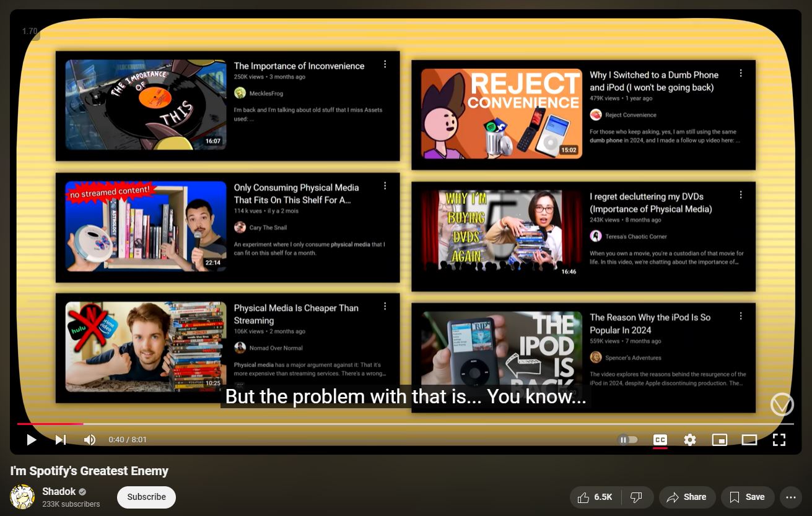Save video to a playlist
The image size is (812, 516).
pyautogui.click(x=747, y=497)
